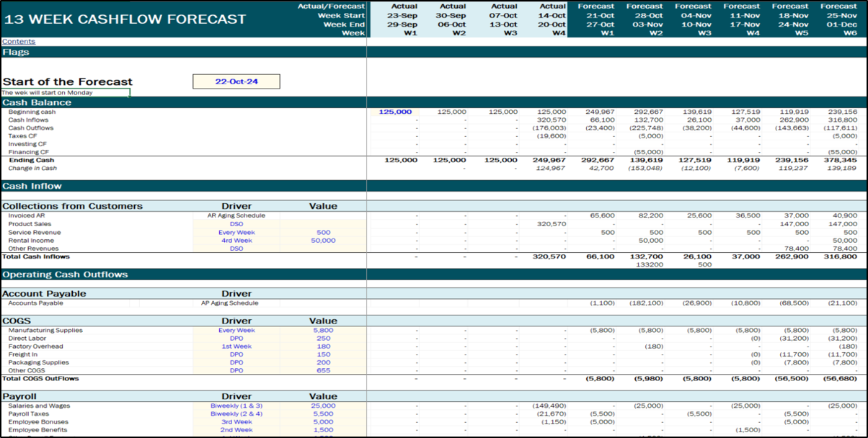Select the 'Investing CF' row label
The image size is (868, 438).
(x=27, y=144)
